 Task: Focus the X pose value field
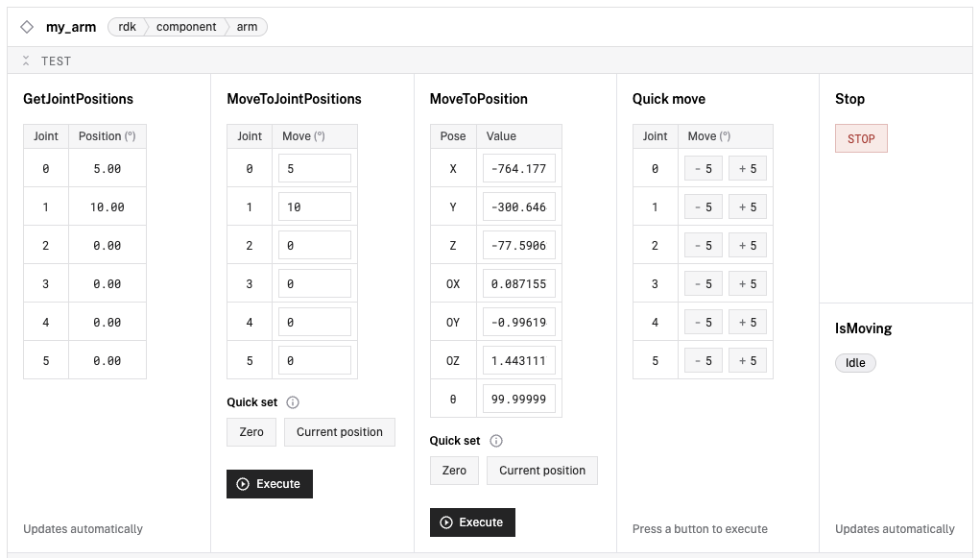point(518,169)
